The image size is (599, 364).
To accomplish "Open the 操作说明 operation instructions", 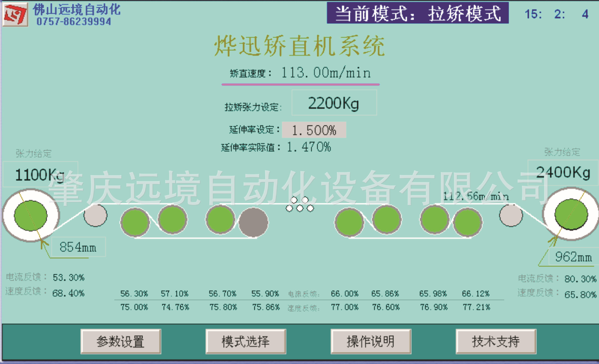I will pos(371,342).
